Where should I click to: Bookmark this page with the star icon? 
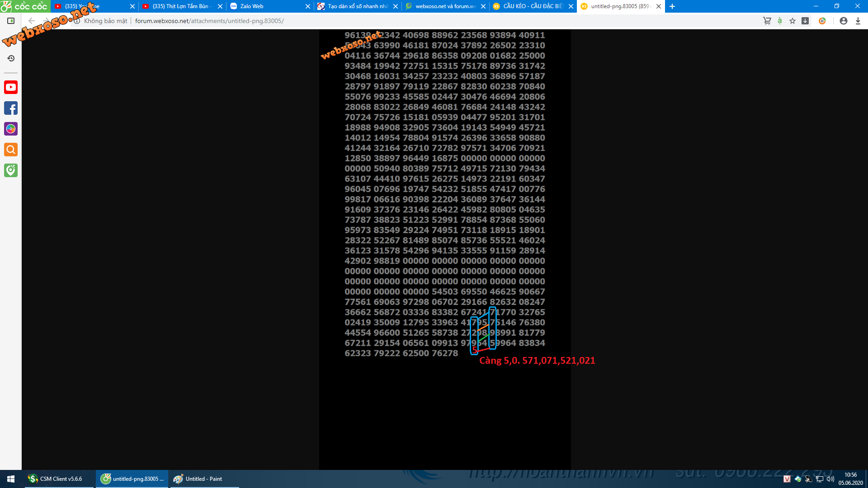[x=793, y=21]
